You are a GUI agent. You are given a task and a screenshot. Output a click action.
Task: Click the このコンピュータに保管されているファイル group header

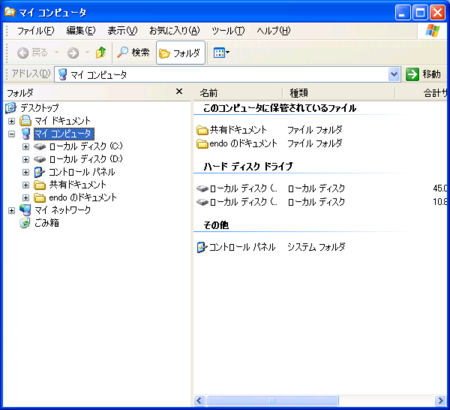coord(280,108)
